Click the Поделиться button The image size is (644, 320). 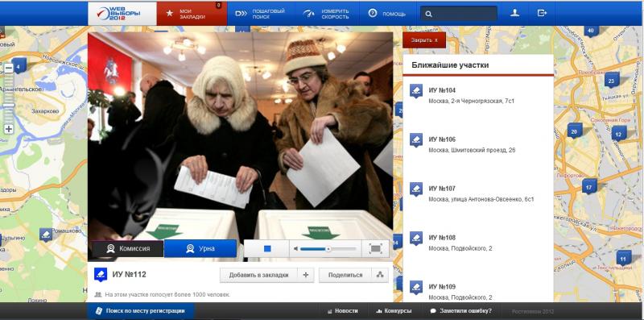pyautogui.click(x=345, y=275)
